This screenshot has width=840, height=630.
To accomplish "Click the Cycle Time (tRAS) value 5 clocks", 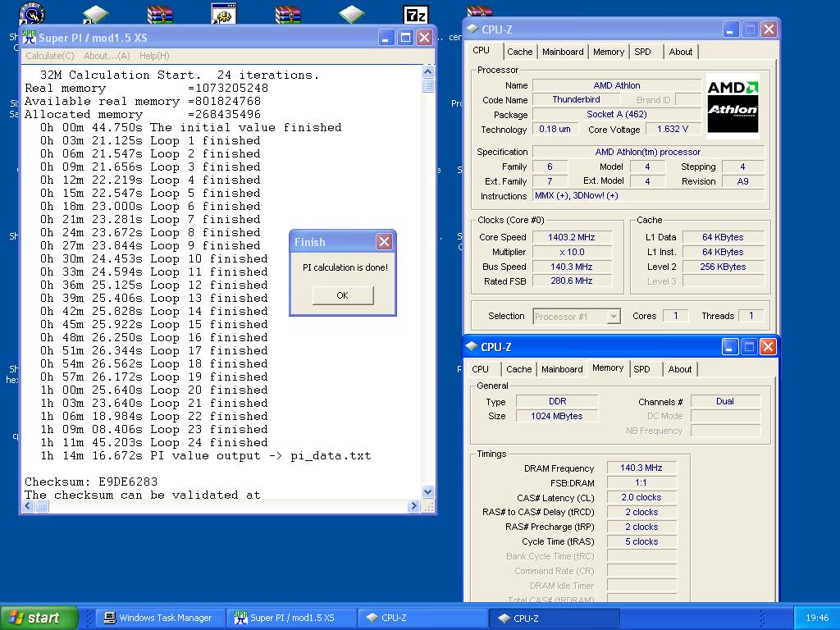I will coord(641,541).
